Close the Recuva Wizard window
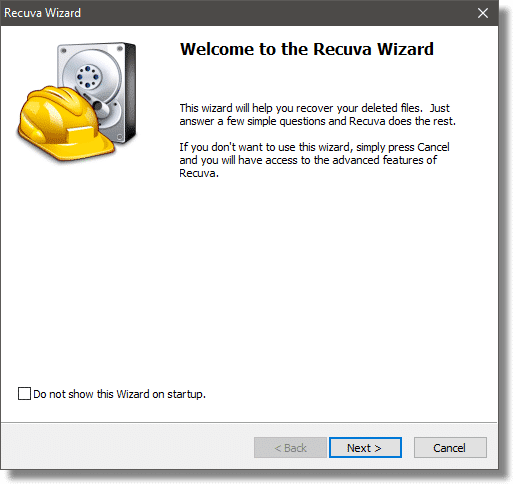The width and height of the screenshot is (513, 484). tap(483, 13)
